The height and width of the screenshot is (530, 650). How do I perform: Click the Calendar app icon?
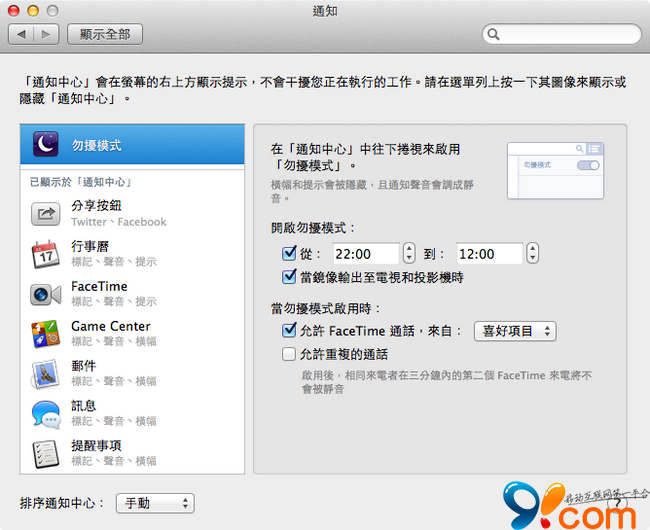click(x=46, y=254)
